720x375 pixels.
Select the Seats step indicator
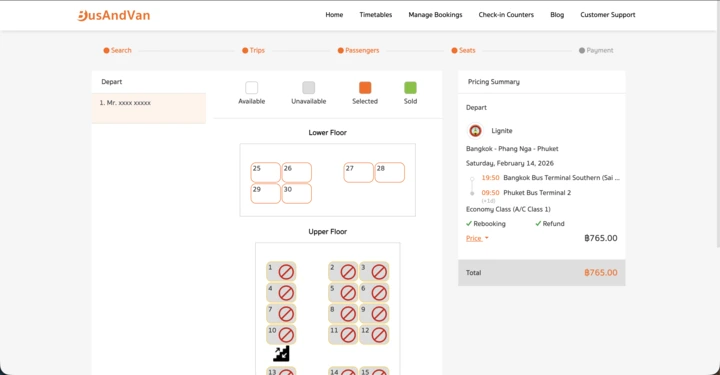point(463,50)
